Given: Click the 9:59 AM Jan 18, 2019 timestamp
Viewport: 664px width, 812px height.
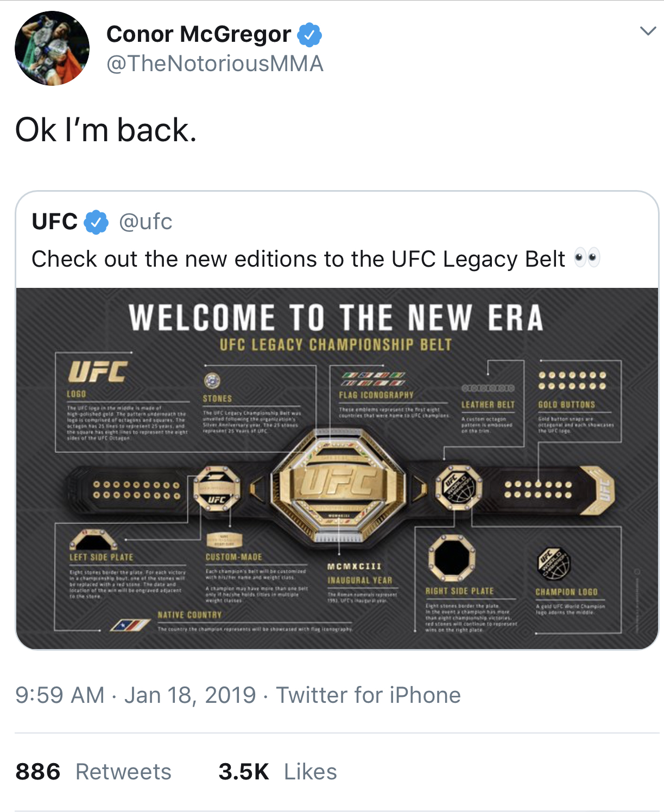Looking at the screenshot, I should (136, 695).
